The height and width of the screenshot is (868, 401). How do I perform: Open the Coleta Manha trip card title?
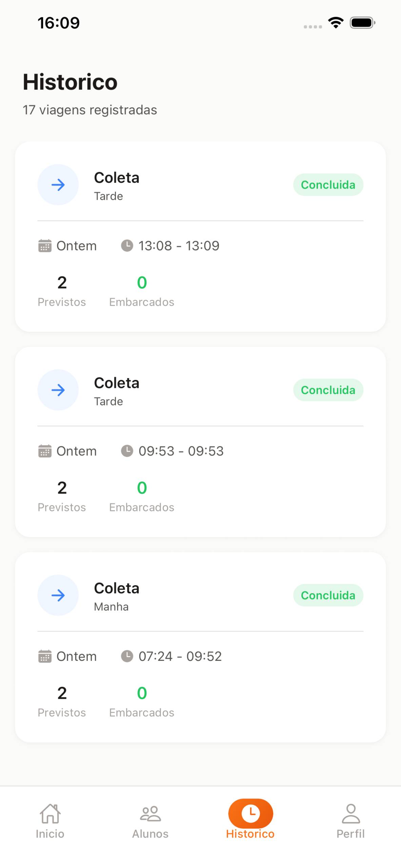tap(117, 588)
